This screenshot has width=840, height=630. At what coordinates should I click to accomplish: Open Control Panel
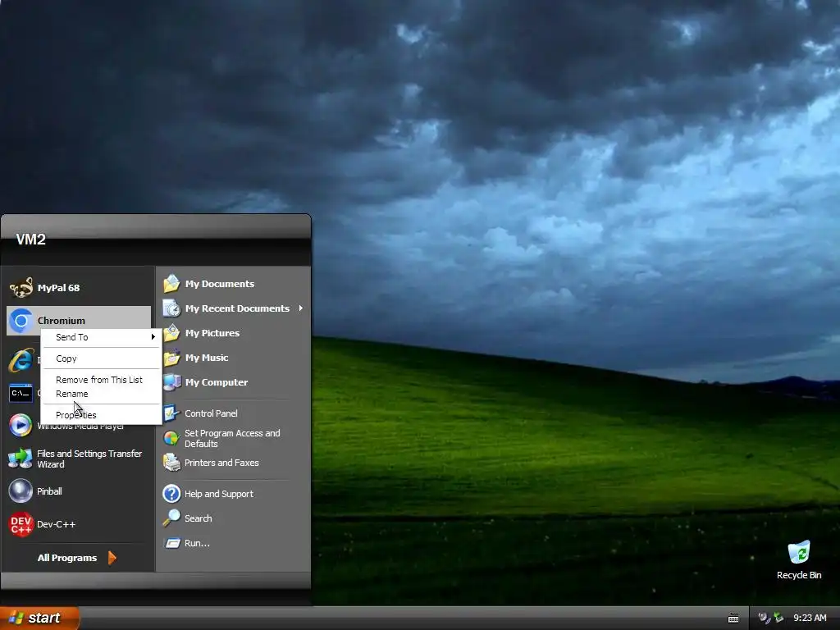click(x=234, y=413)
